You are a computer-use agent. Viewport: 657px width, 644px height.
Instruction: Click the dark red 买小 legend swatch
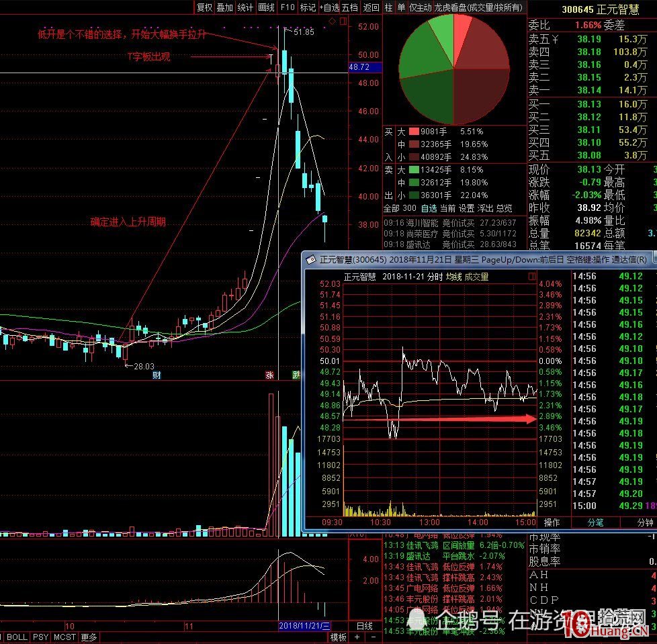point(414,157)
